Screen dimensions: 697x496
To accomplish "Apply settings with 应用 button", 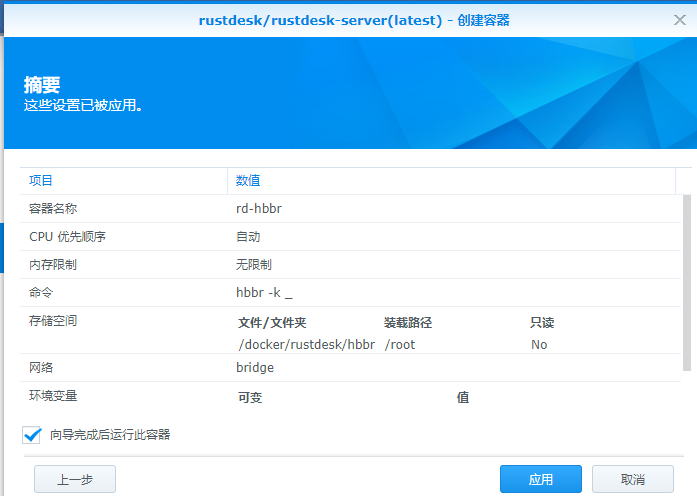I will (x=541, y=479).
